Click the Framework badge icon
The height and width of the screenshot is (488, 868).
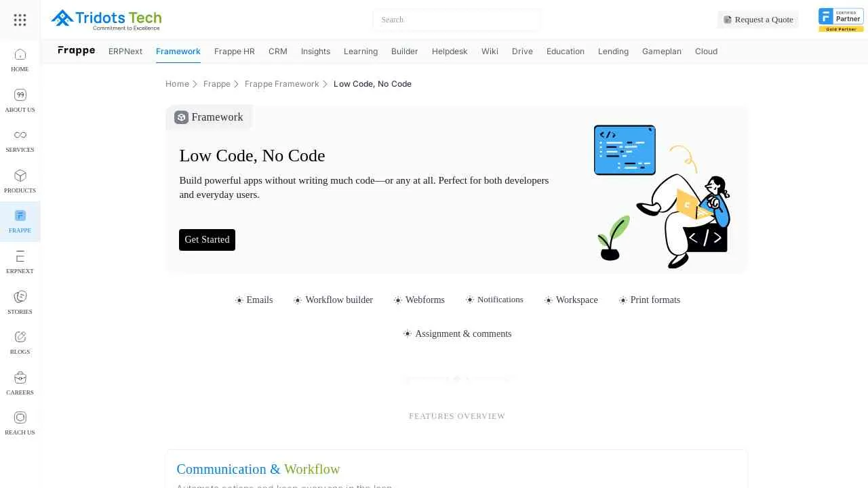[x=181, y=117]
